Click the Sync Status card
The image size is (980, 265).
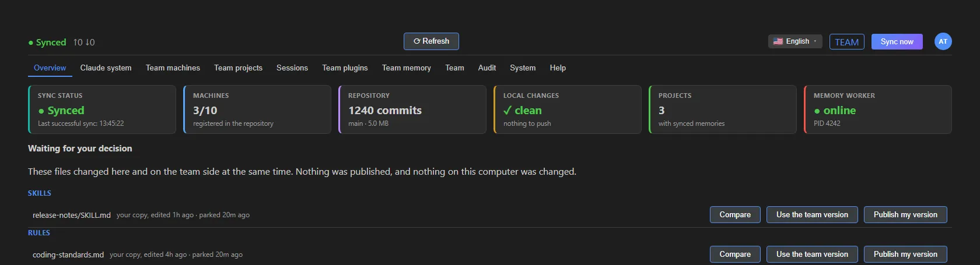[102, 109]
